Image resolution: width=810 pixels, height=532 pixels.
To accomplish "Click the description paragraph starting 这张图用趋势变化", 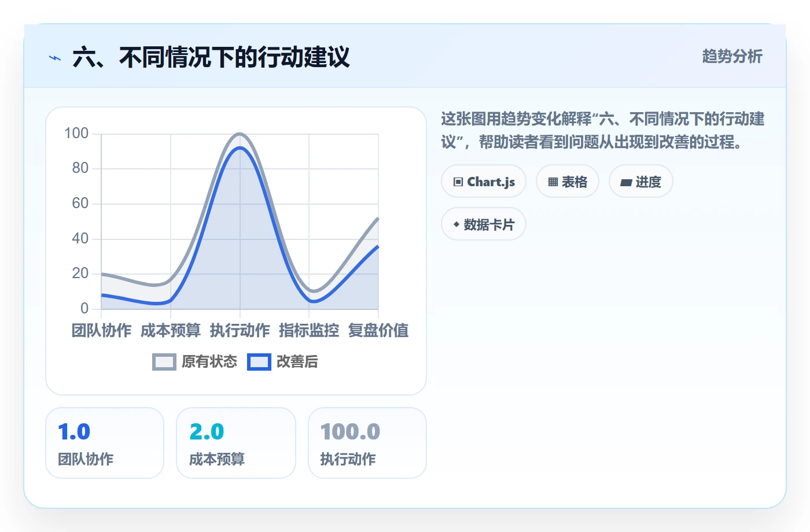I will pos(603,131).
